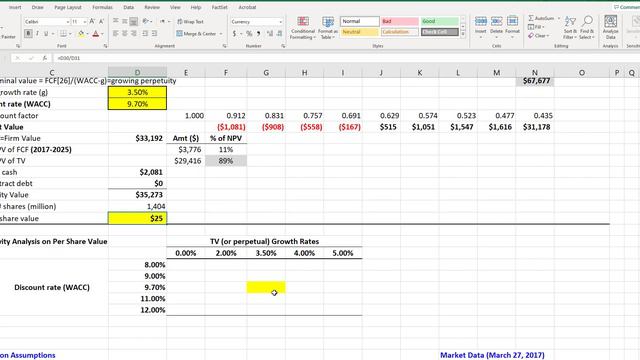Click the Increase Indent icon
The width and height of the screenshot is (640, 360).
pyautogui.click(x=154, y=33)
